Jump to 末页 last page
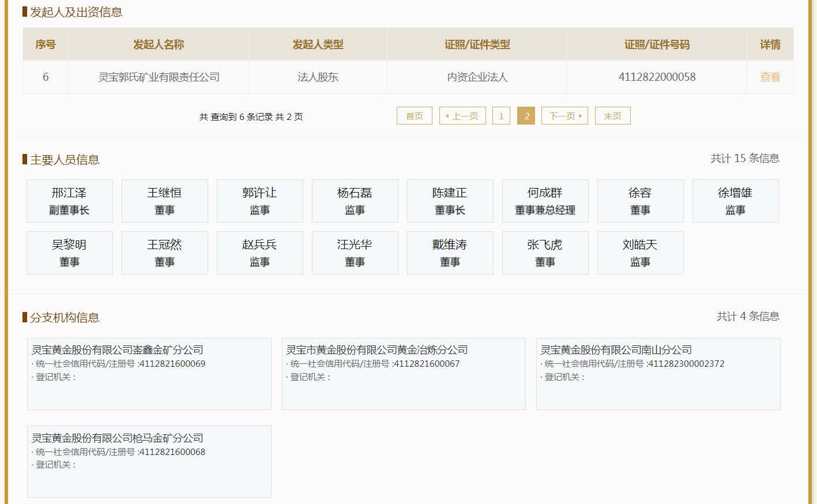817x504 pixels. tap(612, 116)
